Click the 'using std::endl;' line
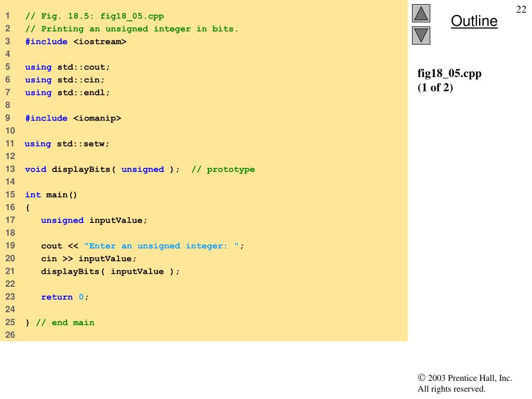532x399 pixels. [68, 92]
